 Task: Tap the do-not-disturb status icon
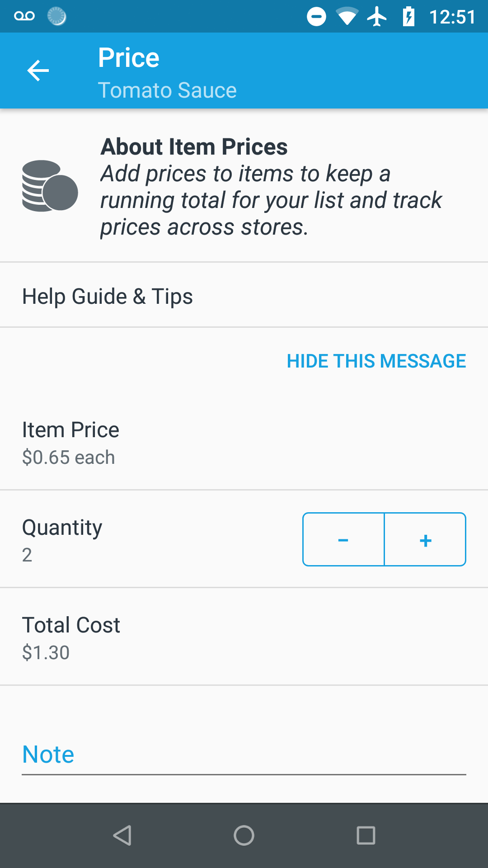pos(316,17)
